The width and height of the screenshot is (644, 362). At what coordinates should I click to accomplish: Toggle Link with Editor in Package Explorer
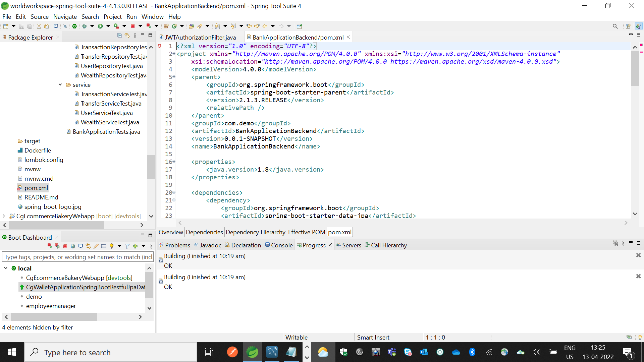point(127,35)
